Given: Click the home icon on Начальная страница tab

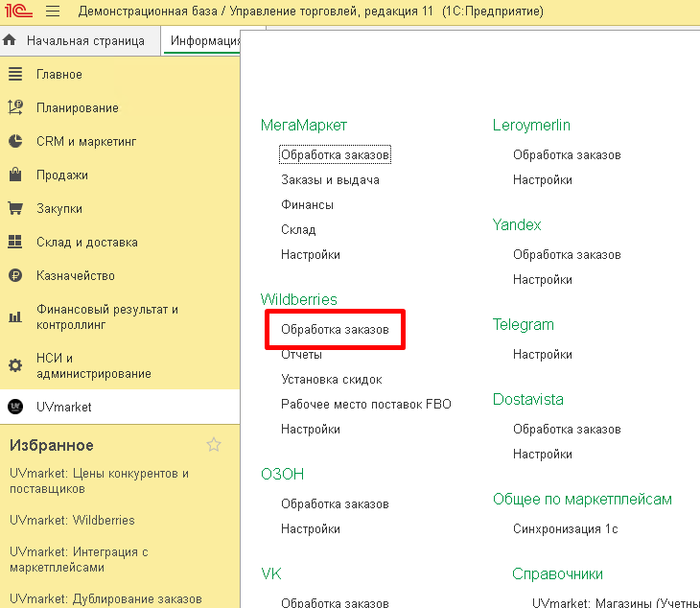Looking at the screenshot, I should pos(10,40).
